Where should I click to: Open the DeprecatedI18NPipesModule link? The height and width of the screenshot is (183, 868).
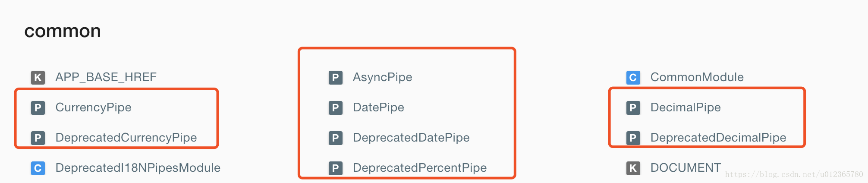point(138,168)
